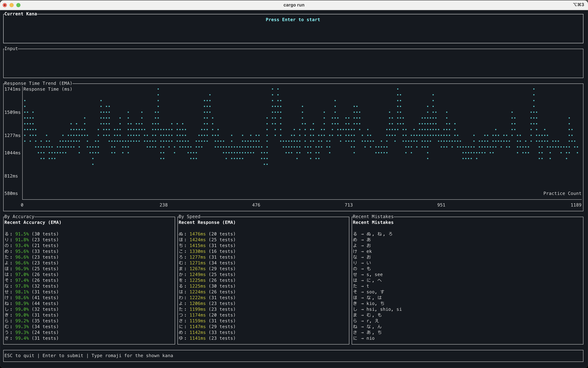The image size is (588, 368).
Task: Click the 'Recent Response (EMA)' heading
Action: 207,223
